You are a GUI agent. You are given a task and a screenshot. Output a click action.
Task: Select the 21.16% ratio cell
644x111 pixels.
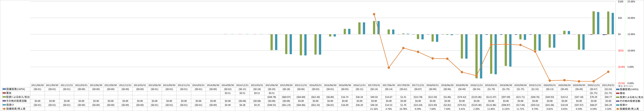pyautogui.click(x=374, y=109)
